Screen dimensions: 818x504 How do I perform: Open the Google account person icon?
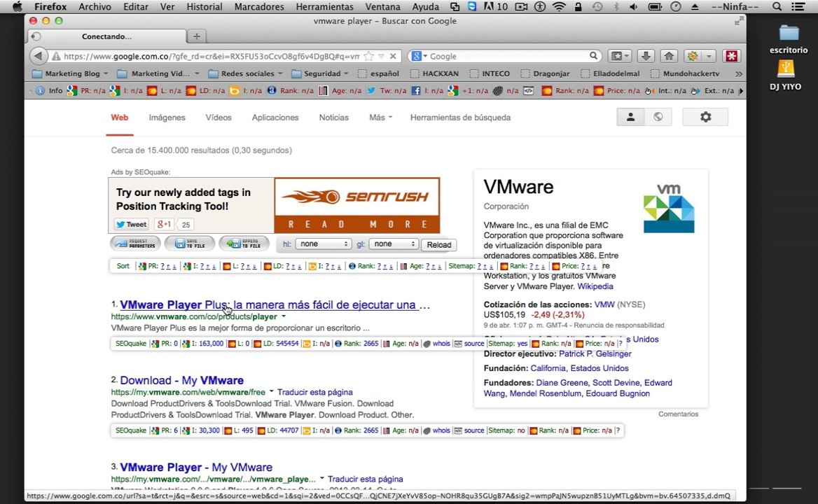click(x=630, y=118)
